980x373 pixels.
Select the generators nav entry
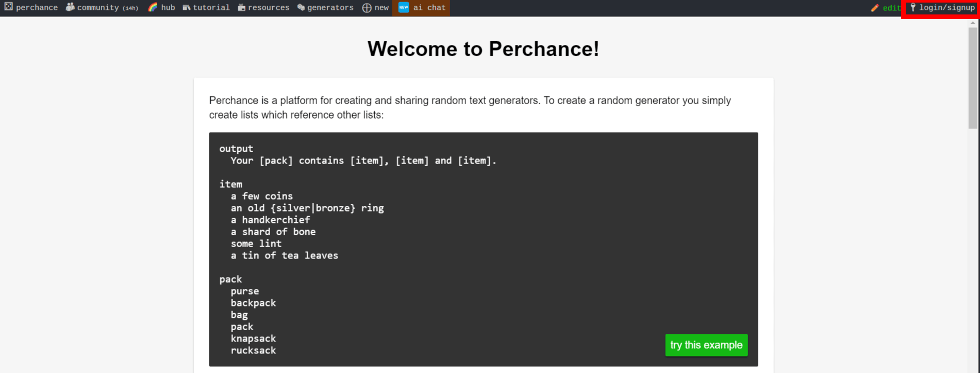click(x=329, y=7)
